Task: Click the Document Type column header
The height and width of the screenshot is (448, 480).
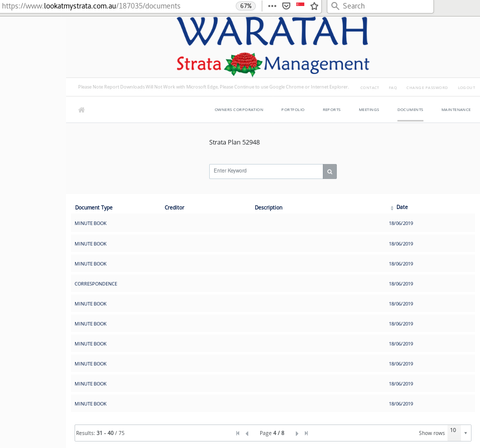Action: [94, 207]
